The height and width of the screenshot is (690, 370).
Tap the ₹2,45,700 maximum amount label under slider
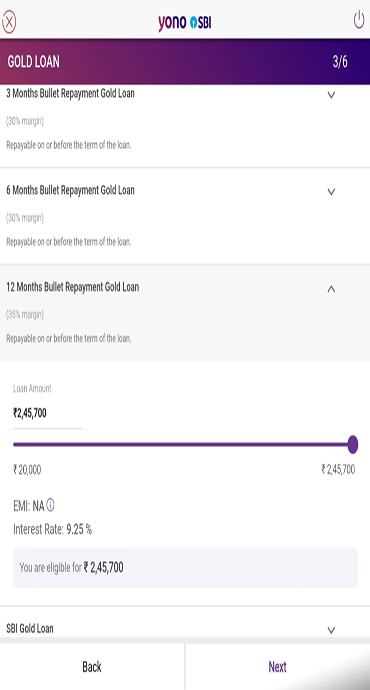[338, 469]
